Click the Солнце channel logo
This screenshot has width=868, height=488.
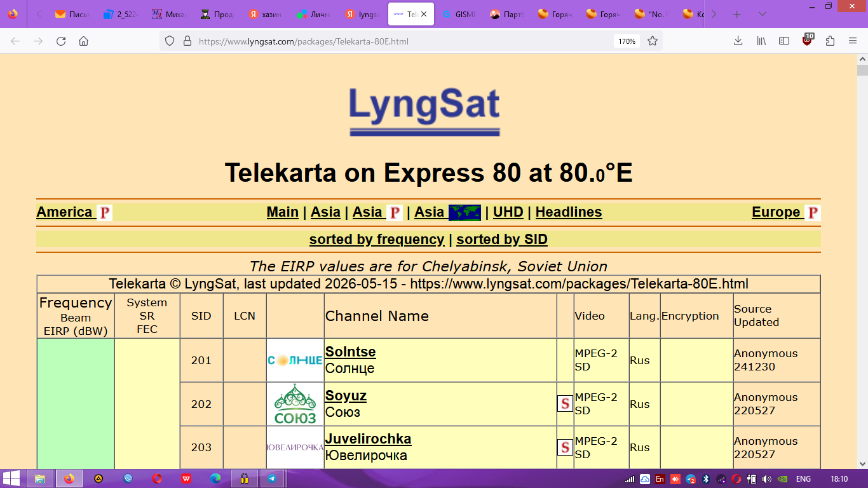pos(295,360)
